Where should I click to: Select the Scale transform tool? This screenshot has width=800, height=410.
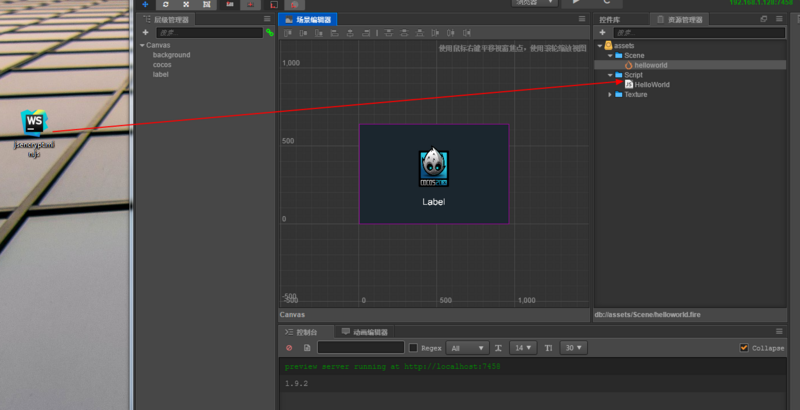(186, 4)
